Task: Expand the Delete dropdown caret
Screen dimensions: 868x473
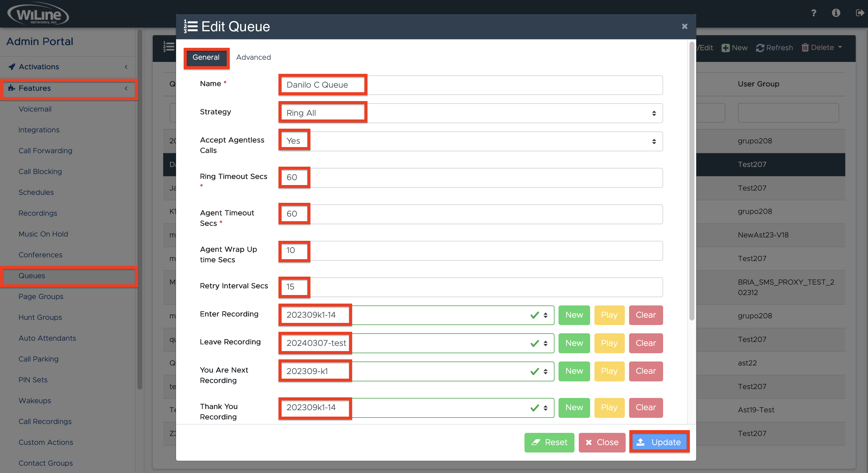Action: (840, 47)
